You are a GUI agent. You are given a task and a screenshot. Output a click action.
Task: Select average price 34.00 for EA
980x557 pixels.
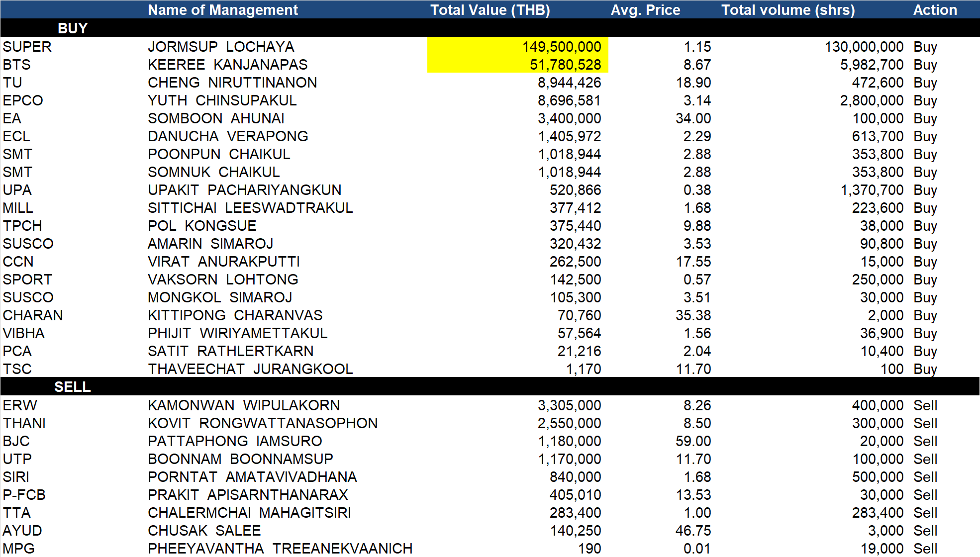(x=693, y=118)
